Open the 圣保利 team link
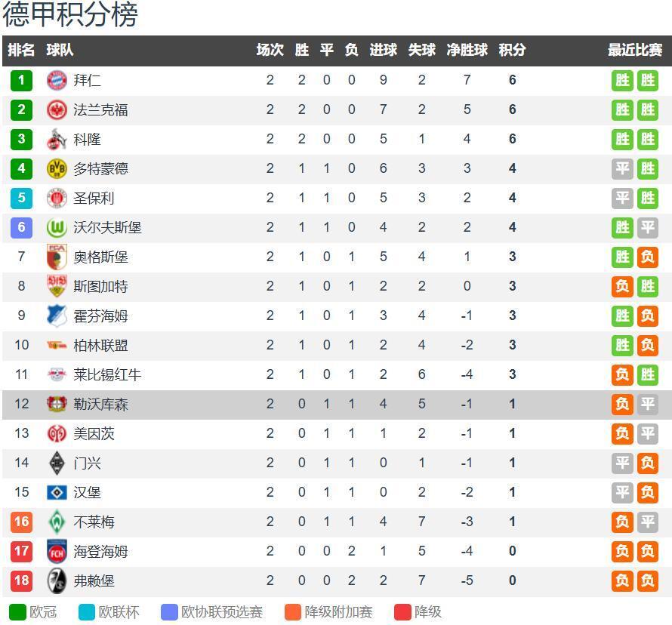The width and height of the screenshot is (672, 625). 94,198
